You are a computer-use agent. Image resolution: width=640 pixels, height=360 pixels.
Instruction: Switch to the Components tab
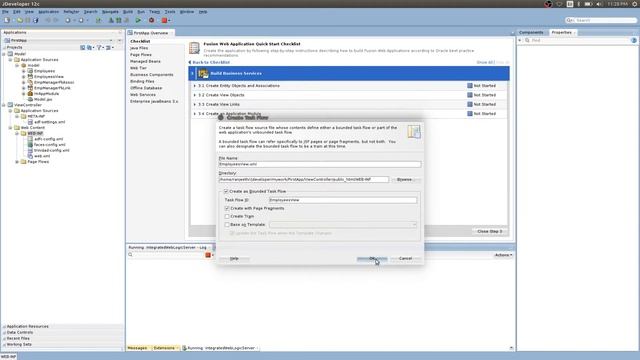coord(531,32)
